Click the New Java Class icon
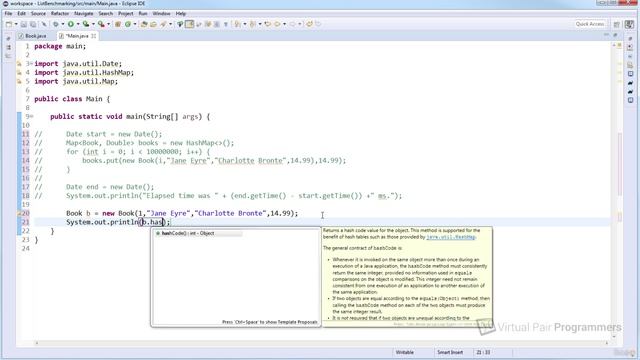The height and width of the screenshot is (360, 640). click(x=128, y=24)
